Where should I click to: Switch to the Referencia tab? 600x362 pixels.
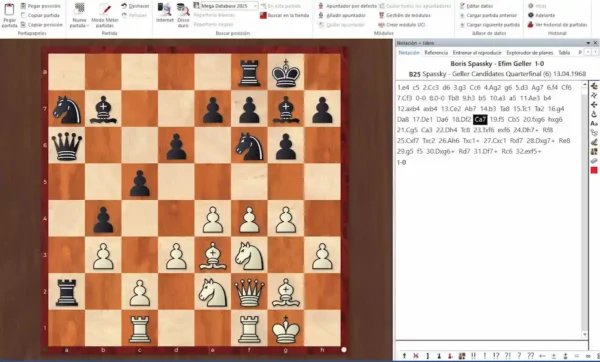(436, 53)
